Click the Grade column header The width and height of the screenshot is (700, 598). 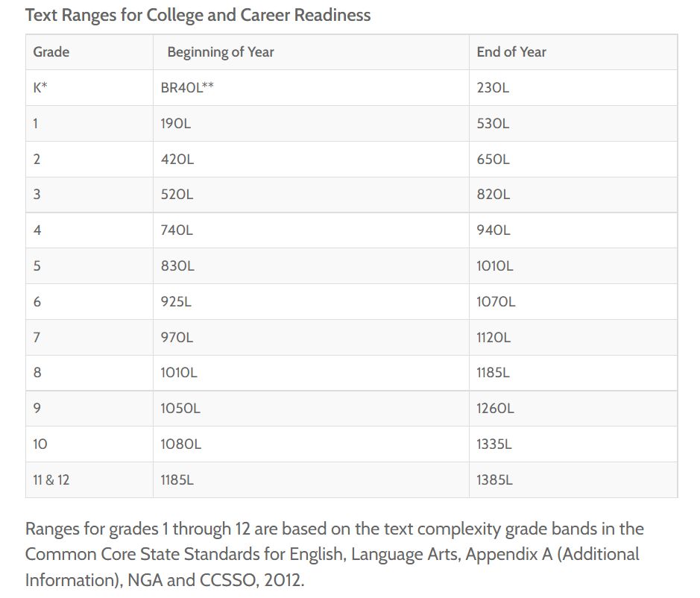(51, 52)
